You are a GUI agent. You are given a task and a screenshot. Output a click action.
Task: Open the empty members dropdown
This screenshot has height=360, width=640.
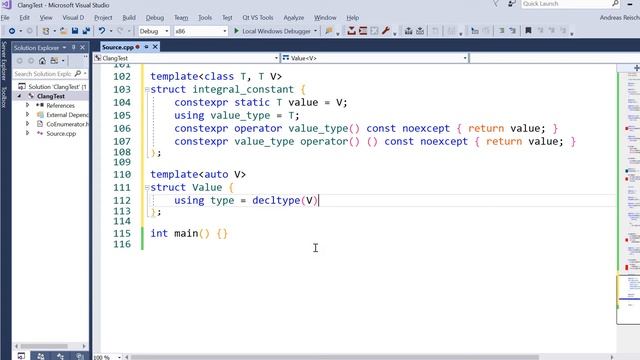click(x=555, y=58)
